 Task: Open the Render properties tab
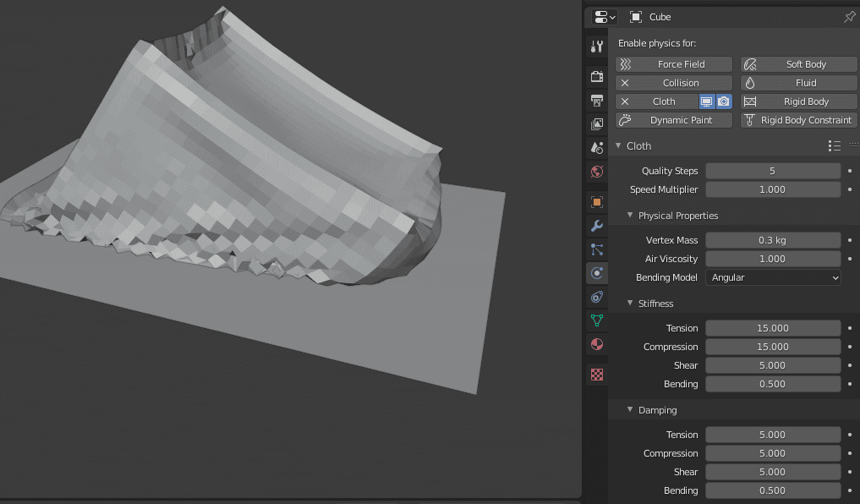click(596, 76)
